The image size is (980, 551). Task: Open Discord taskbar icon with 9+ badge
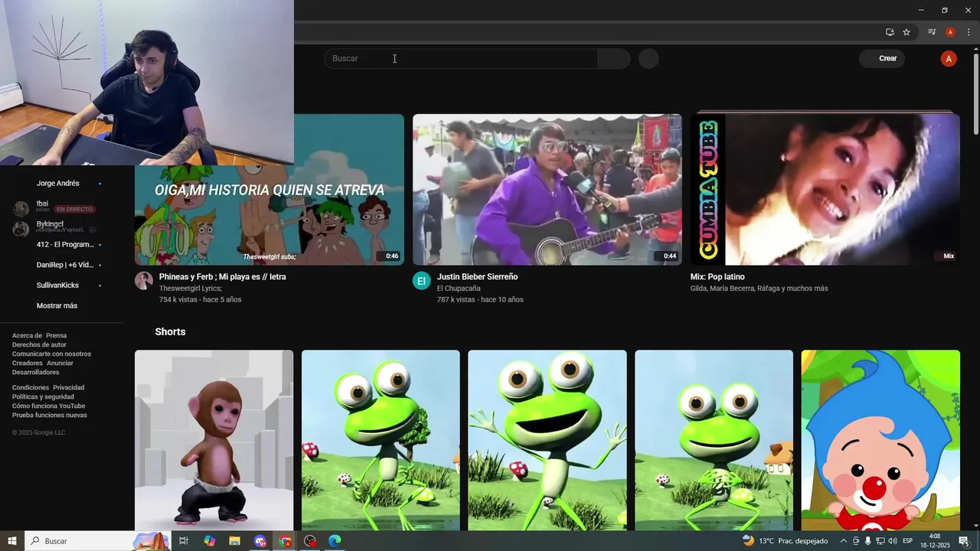pos(260,541)
